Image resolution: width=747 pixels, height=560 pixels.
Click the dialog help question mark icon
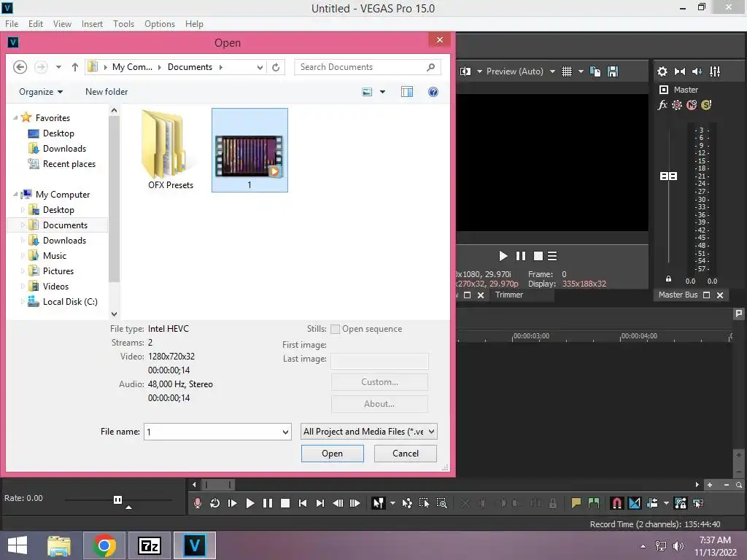click(x=433, y=92)
